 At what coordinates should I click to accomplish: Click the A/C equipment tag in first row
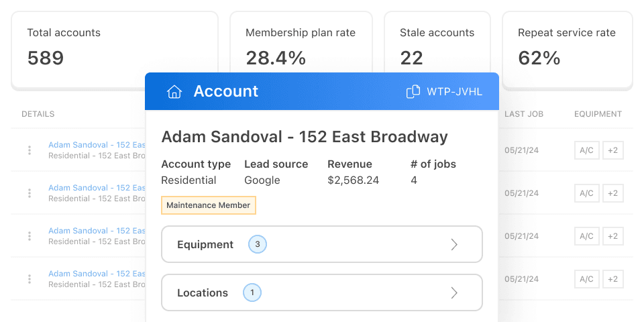pos(586,150)
